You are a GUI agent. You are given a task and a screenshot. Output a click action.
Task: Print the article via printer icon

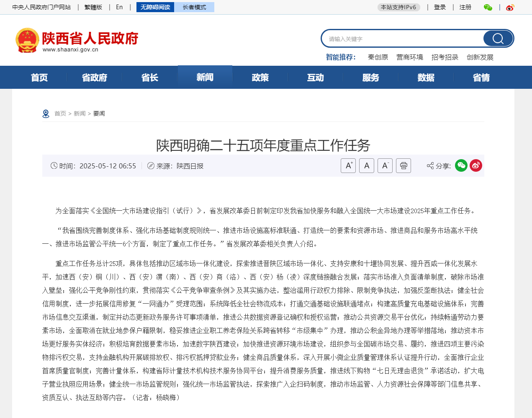403,165
